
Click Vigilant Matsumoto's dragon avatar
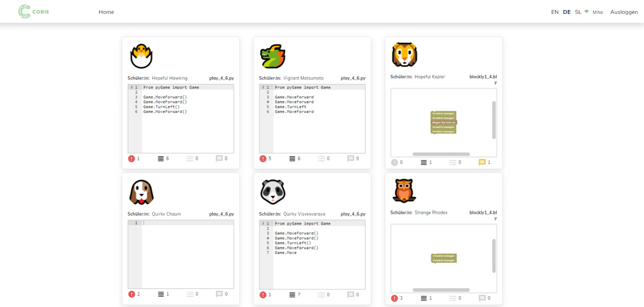[273, 56]
